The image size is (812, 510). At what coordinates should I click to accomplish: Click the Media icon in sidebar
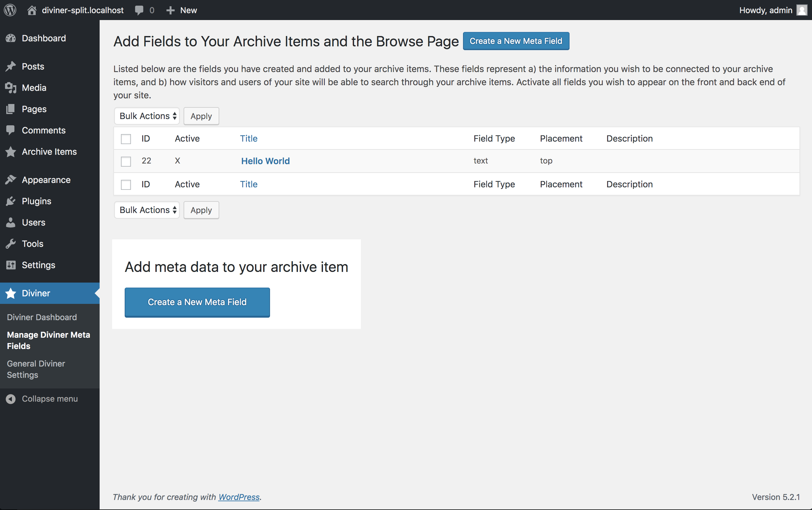coord(11,88)
